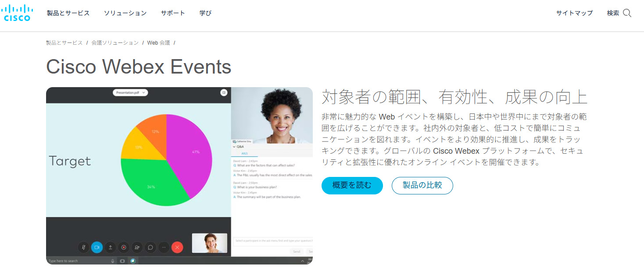Click the share content upload icon
This screenshot has width=644, height=275.
point(111,247)
